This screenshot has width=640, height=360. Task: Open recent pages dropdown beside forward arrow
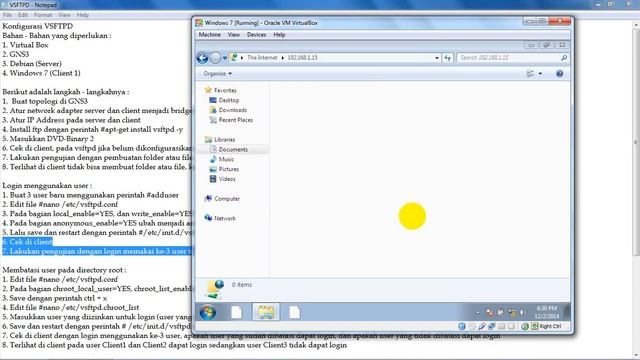point(225,58)
